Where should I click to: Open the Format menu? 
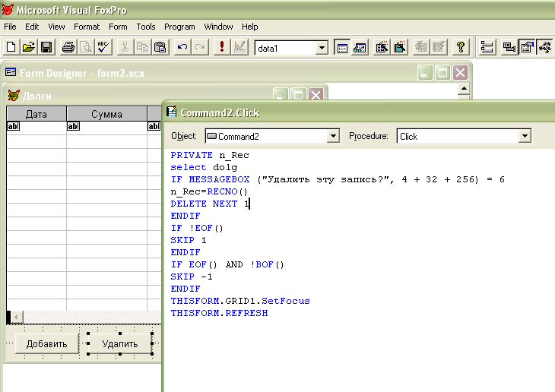tap(87, 27)
